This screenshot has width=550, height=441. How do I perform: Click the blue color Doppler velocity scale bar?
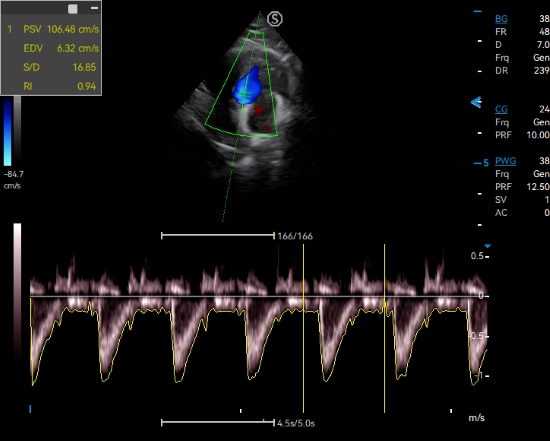coord(8,132)
